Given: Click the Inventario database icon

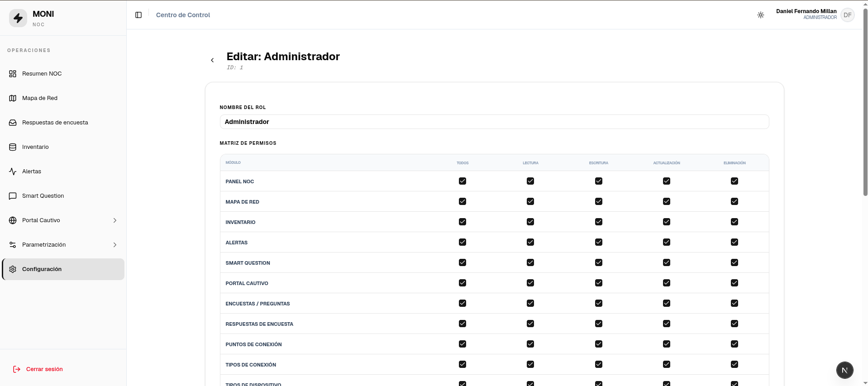Looking at the screenshot, I should tap(13, 147).
